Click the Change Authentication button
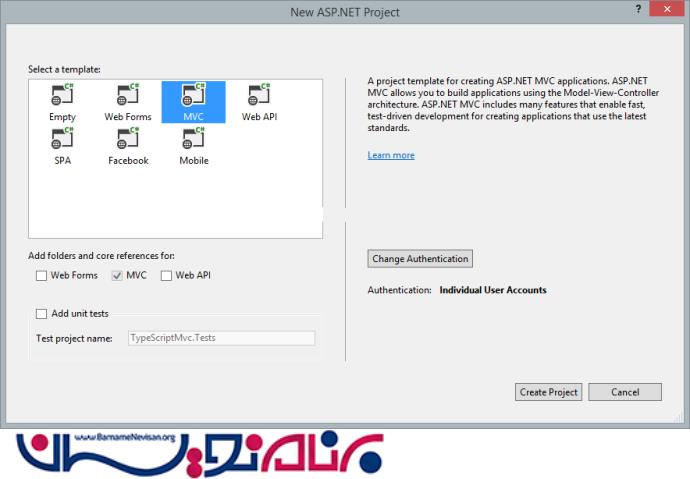 [420, 259]
